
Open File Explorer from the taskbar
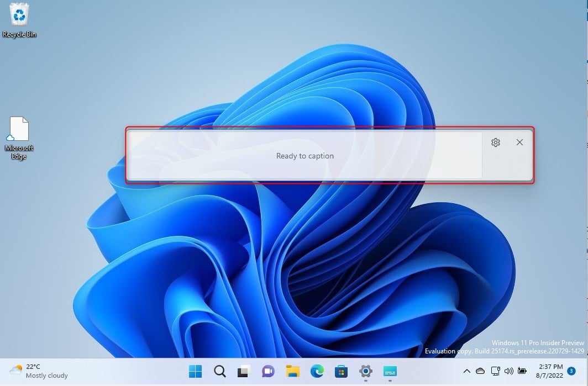(292, 371)
